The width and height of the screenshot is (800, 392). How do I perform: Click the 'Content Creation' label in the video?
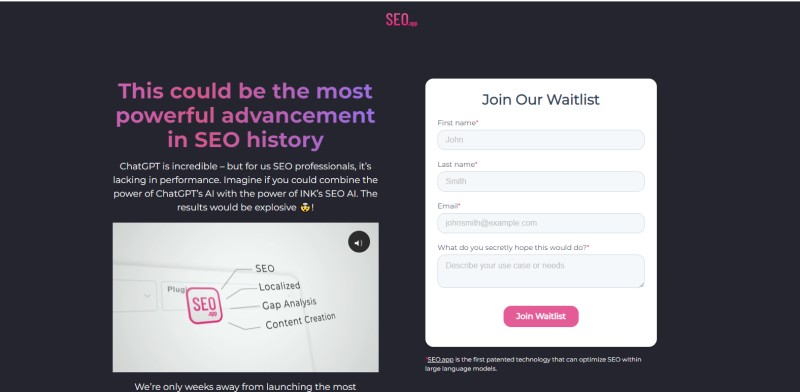tap(301, 321)
